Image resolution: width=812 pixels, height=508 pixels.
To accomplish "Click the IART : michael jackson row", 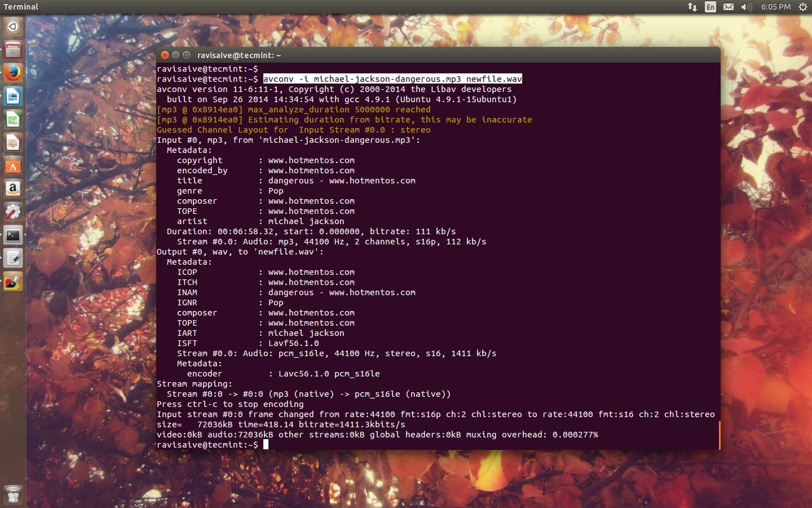I will 261,333.
